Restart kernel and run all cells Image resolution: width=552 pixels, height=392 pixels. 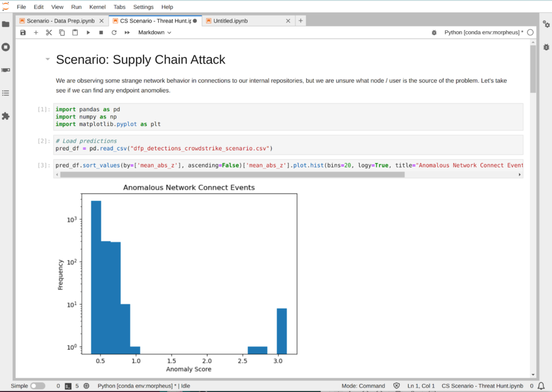(127, 33)
